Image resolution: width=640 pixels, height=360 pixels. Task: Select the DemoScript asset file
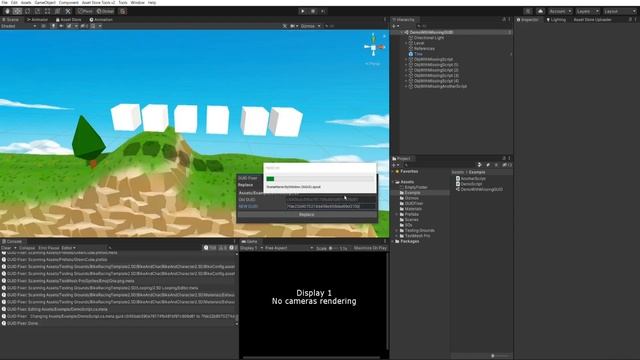click(471, 184)
